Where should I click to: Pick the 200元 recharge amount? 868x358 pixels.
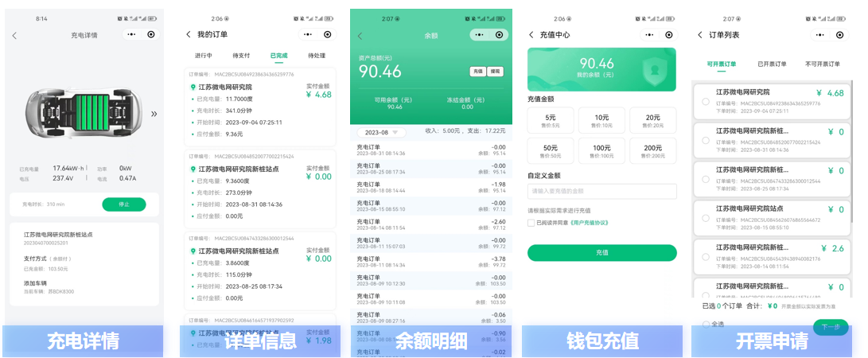tap(653, 151)
